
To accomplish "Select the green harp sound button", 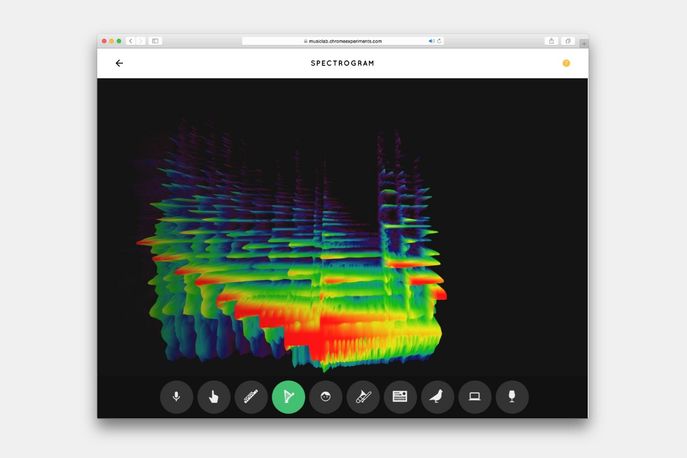I will tap(288, 397).
